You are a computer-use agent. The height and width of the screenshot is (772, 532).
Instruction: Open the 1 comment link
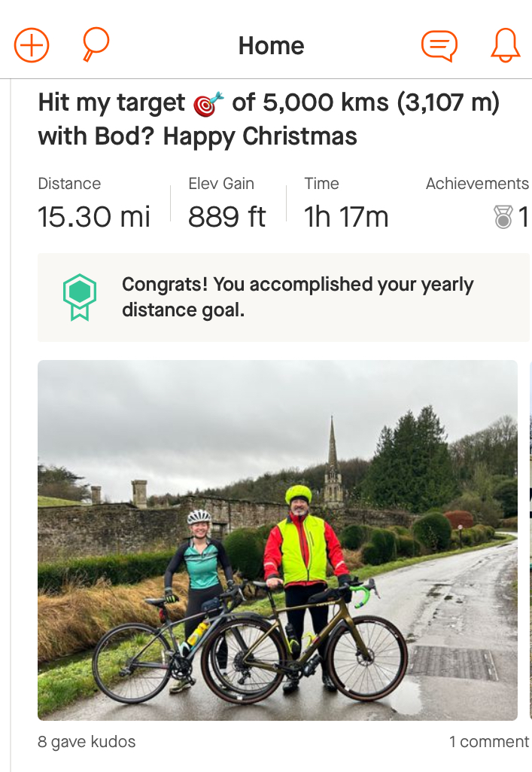488,742
